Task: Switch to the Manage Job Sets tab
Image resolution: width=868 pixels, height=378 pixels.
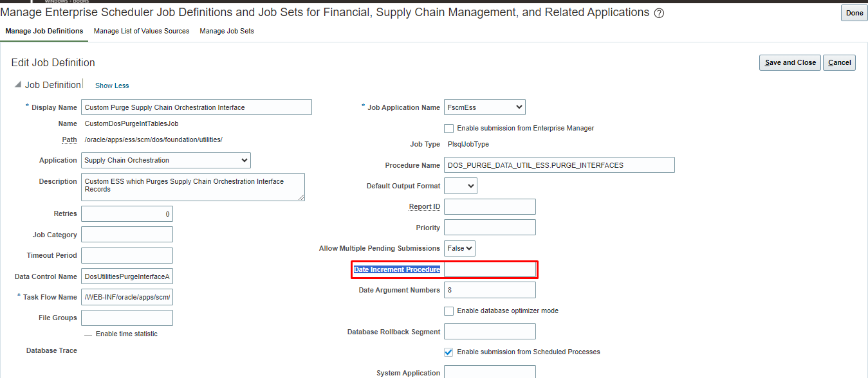Action: point(226,30)
